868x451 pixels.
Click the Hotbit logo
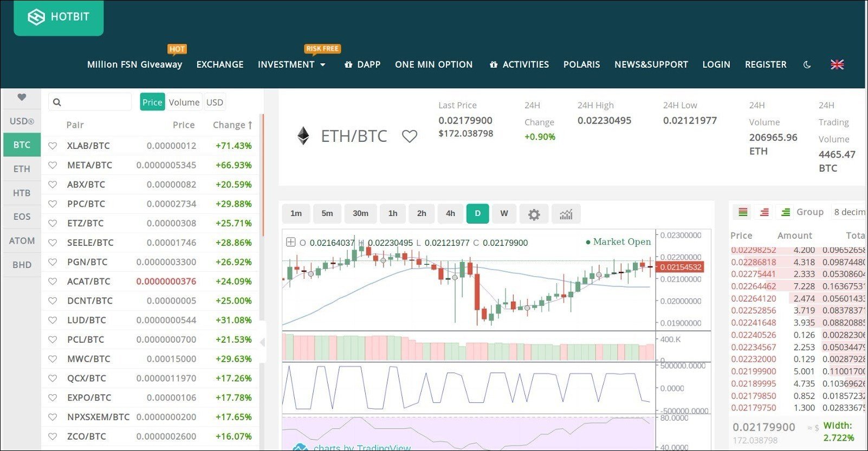point(59,17)
